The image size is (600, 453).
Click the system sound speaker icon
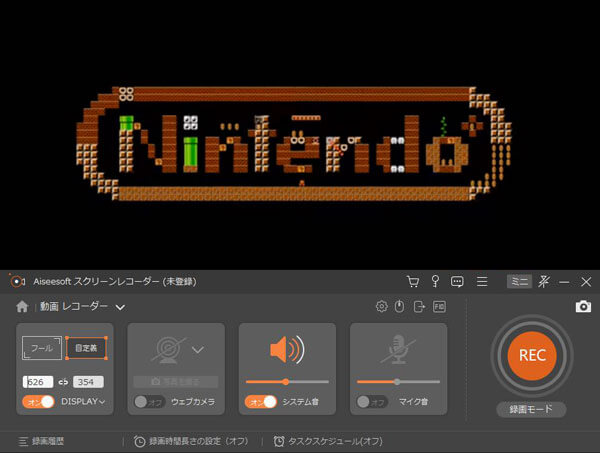click(287, 350)
